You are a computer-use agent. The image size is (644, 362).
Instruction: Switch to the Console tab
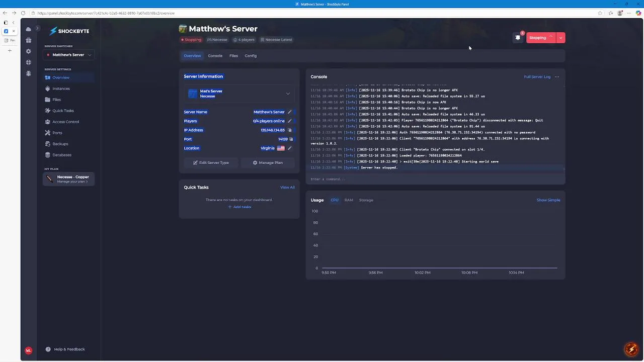pos(215,56)
